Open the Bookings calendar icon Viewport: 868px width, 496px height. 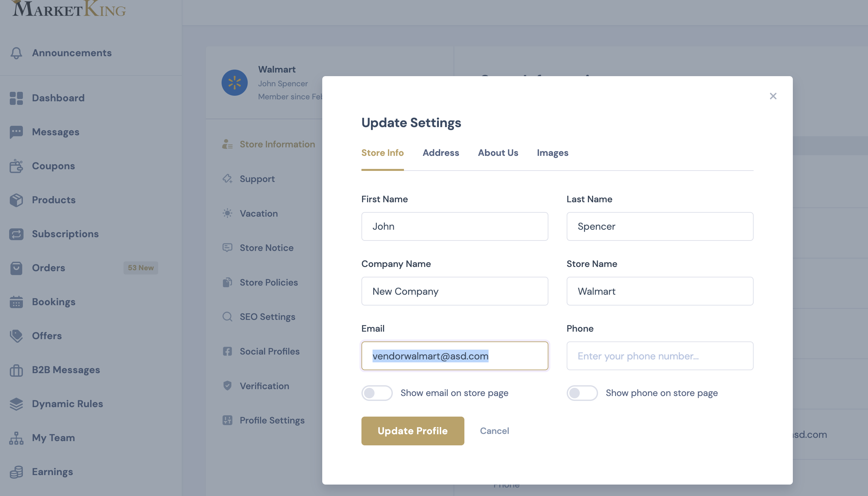point(16,302)
